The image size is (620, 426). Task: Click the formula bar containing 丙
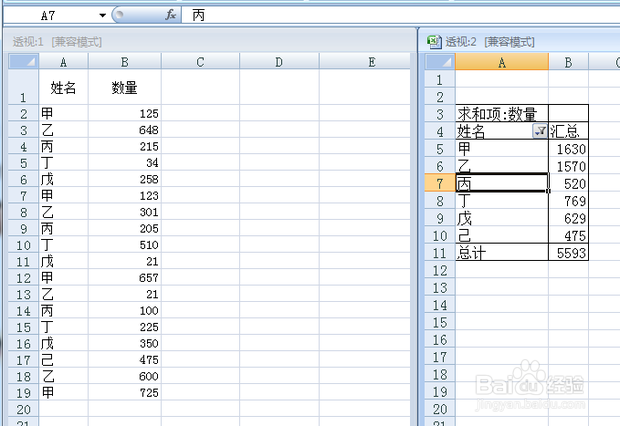pyautogui.click(x=401, y=15)
